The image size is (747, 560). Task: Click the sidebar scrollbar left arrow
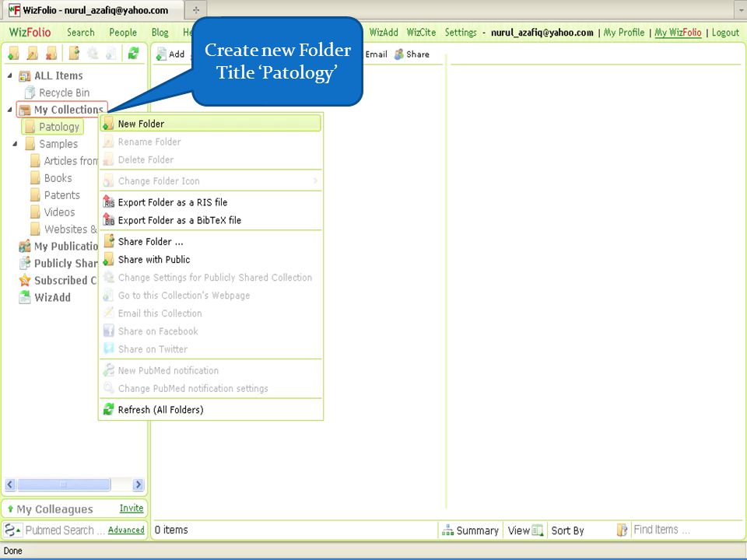point(10,485)
